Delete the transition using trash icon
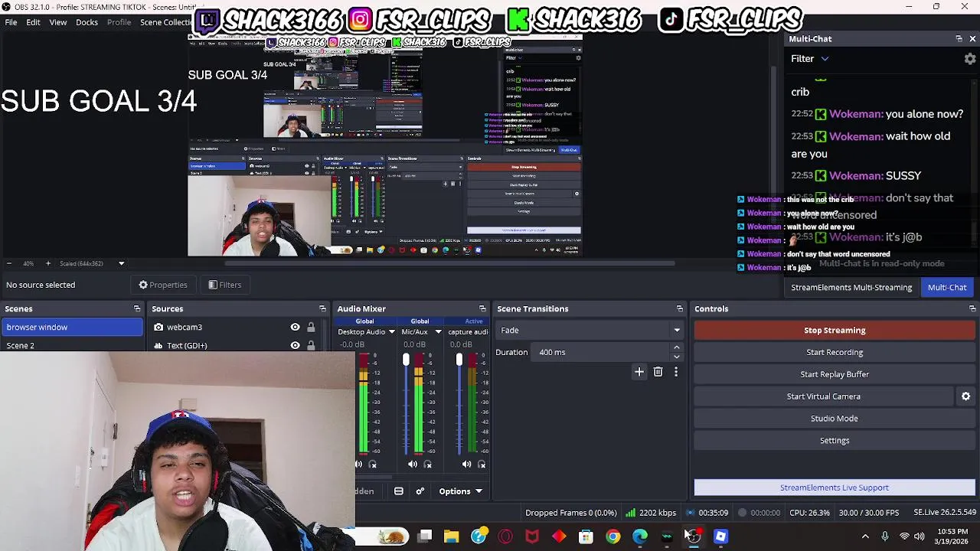Viewport: 980px width, 551px height. click(658, 372)
